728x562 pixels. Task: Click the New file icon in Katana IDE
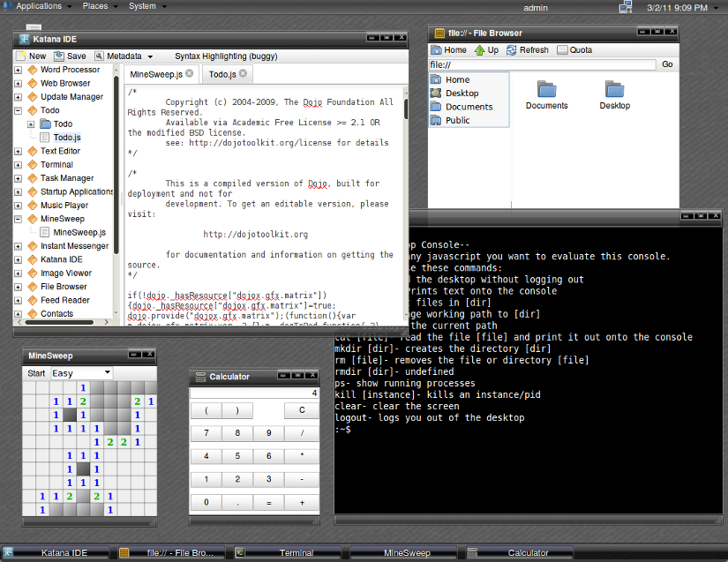click(x=21, y=56)
